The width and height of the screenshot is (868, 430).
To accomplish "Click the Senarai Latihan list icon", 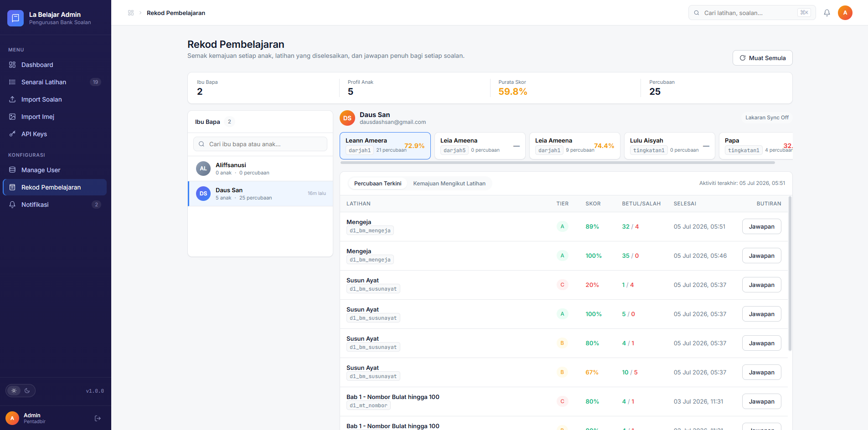I will click(x=12, y=82).
